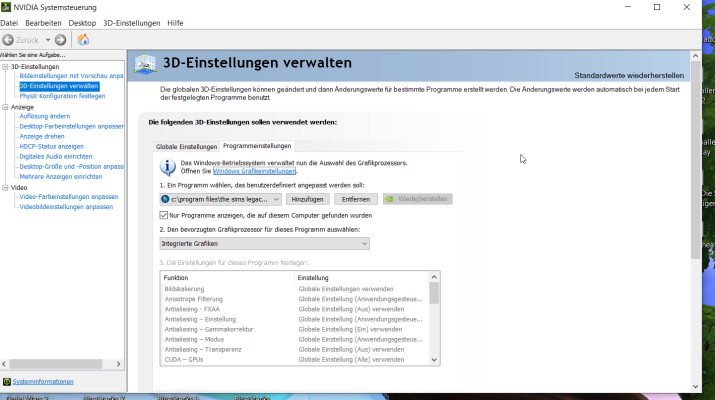
Task: Click the Hinzufügen button
Action: tap(307, 199)
